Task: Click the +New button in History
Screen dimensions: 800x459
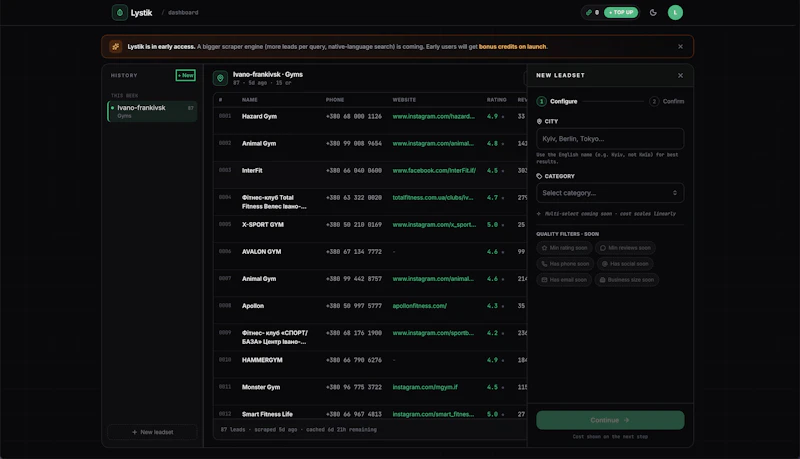Action: click(185, 75)
